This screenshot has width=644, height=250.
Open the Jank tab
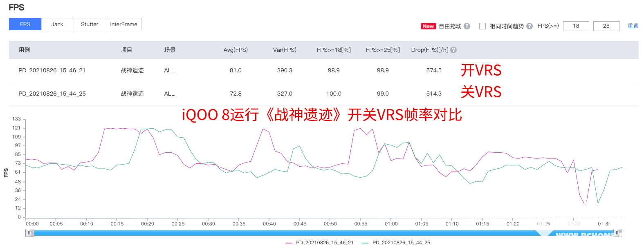tap(57, 24)
